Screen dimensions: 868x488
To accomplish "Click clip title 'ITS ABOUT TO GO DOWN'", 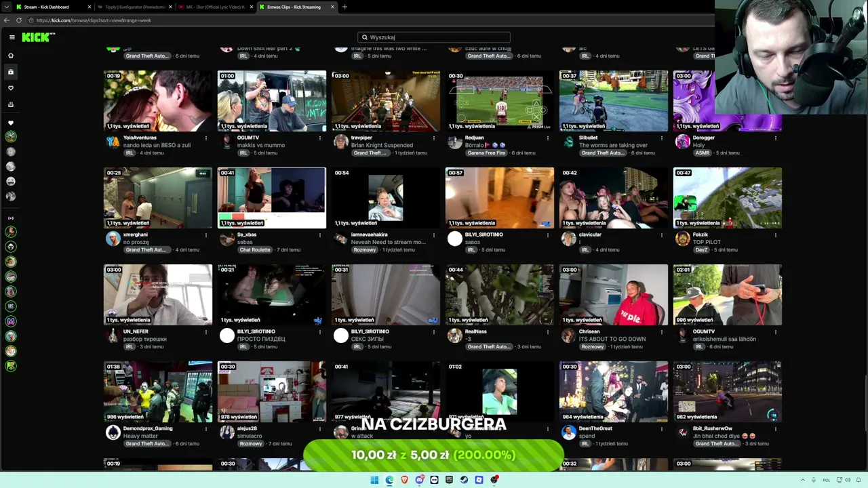I will point(612,339).
